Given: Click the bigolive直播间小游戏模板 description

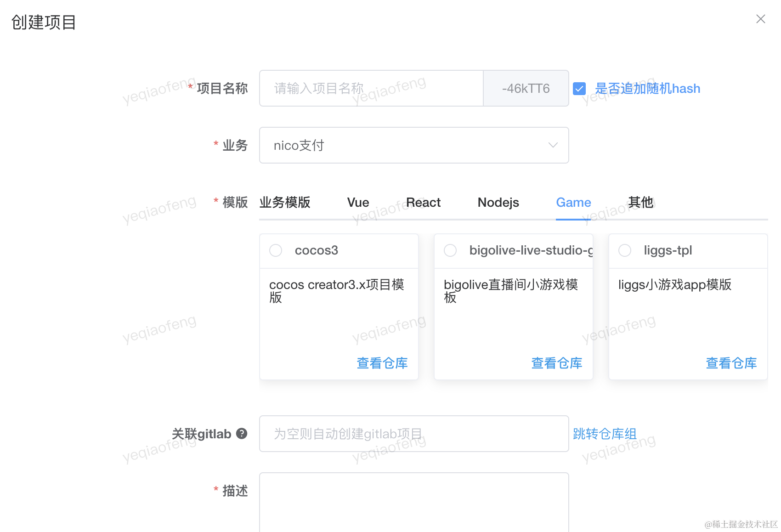Looking at the screenshot, I should coord(511,291).
